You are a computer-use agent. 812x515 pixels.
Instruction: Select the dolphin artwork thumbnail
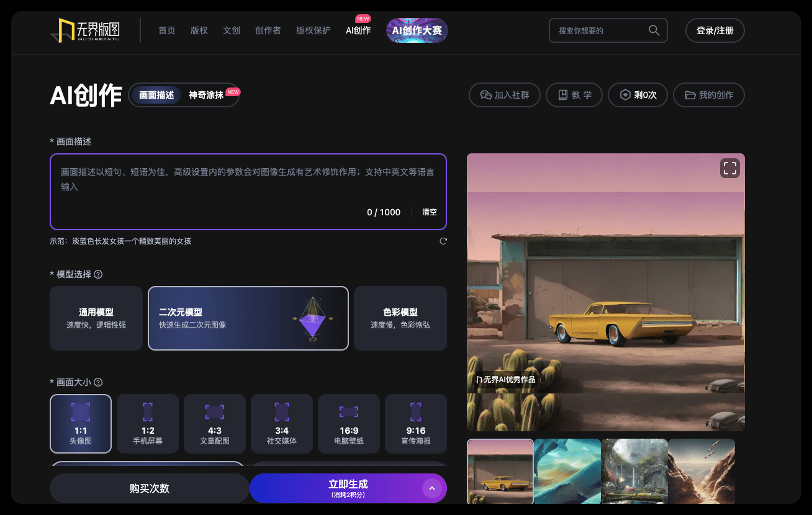pyautogui.click(x=567, y=470)
